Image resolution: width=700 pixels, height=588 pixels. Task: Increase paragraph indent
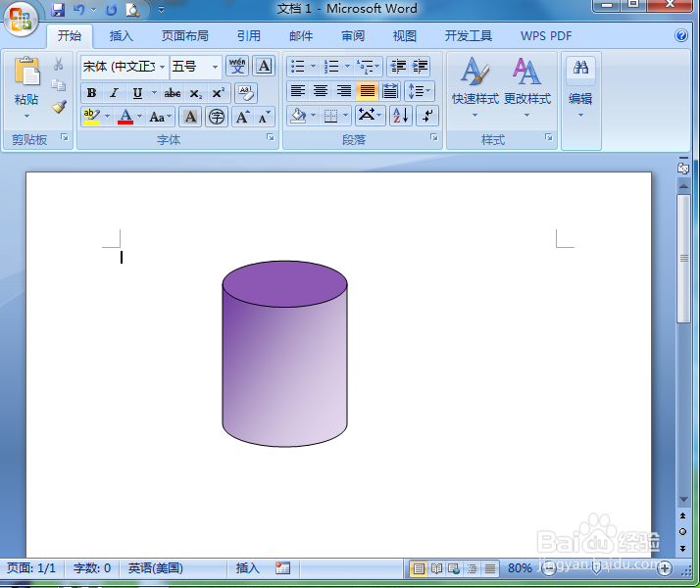click(x=420, y=67)
